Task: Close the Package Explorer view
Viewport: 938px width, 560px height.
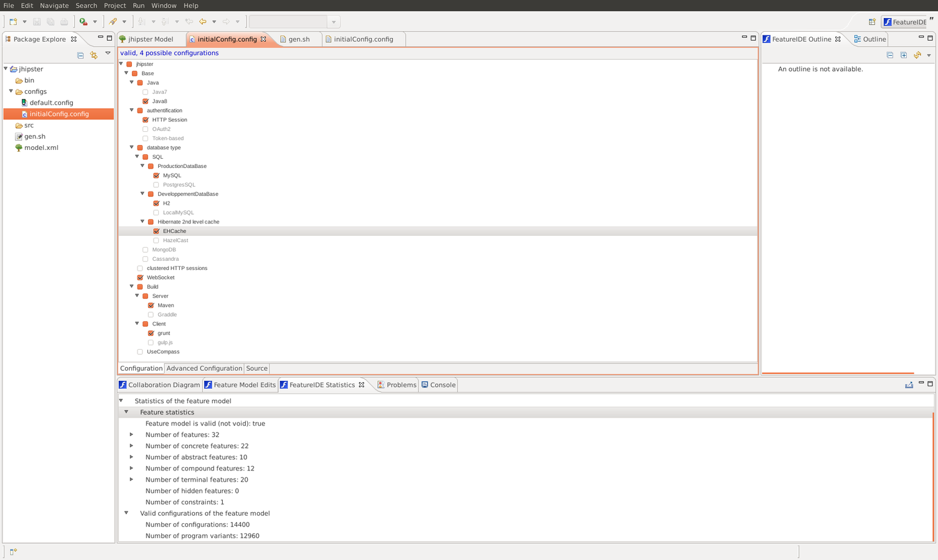Action: 73,39
